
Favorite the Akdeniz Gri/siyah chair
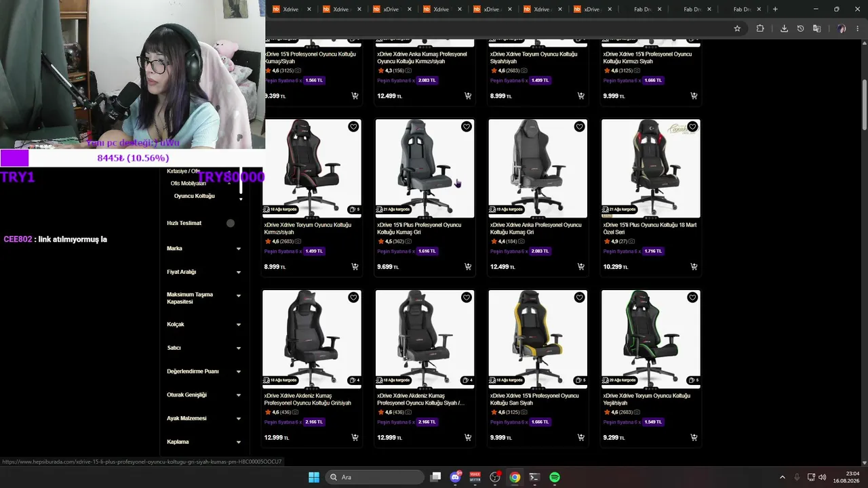pyautogui.click(x=353, y=298)
